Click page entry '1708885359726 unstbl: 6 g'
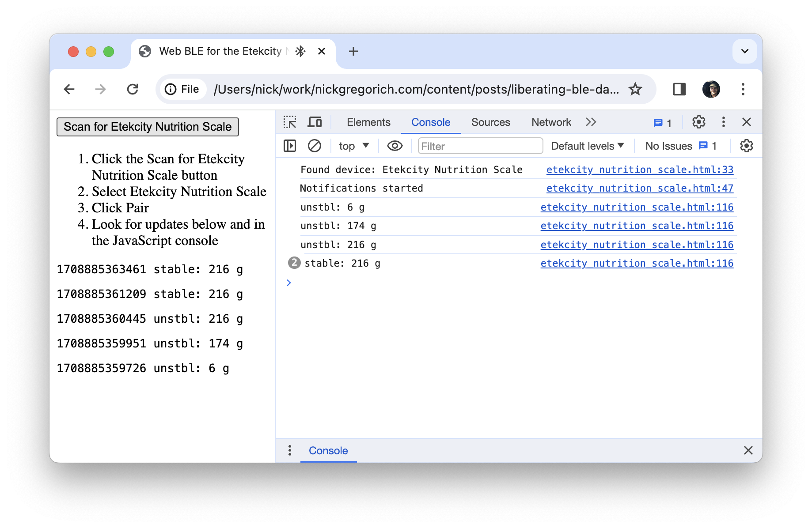Image resolution: width=812 pixels, height=528 pixels. [143, 368]
